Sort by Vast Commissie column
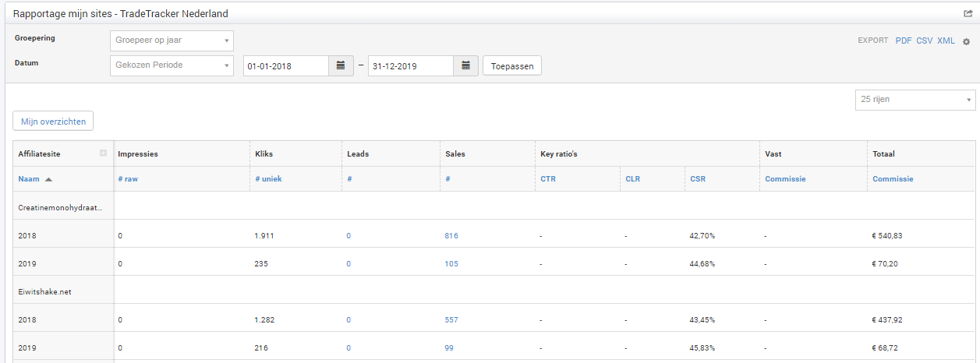 click(785, 179)
